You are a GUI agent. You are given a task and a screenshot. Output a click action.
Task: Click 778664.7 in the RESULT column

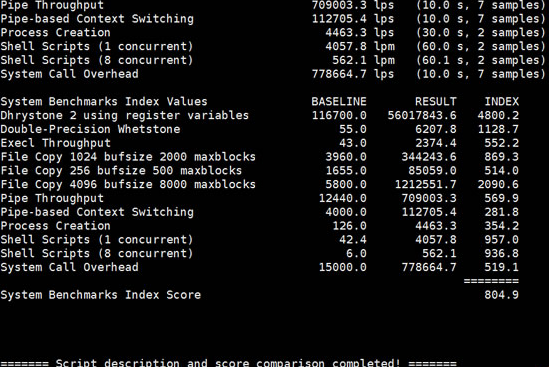[429, 268]
